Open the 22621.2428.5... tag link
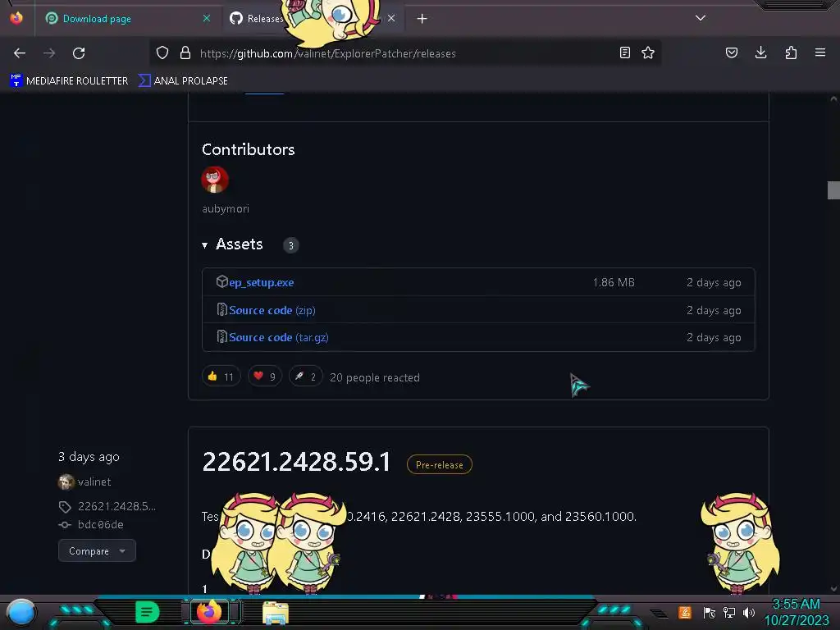 pos(116,506)
